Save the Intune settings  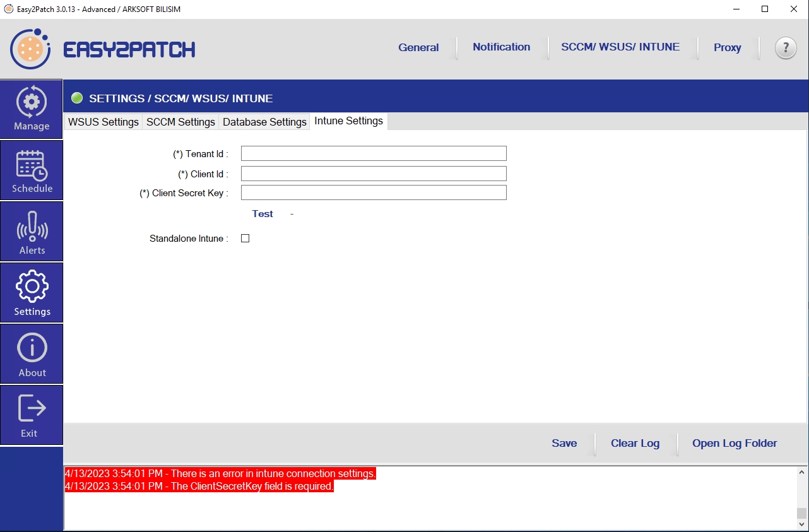tap(564, 443)
